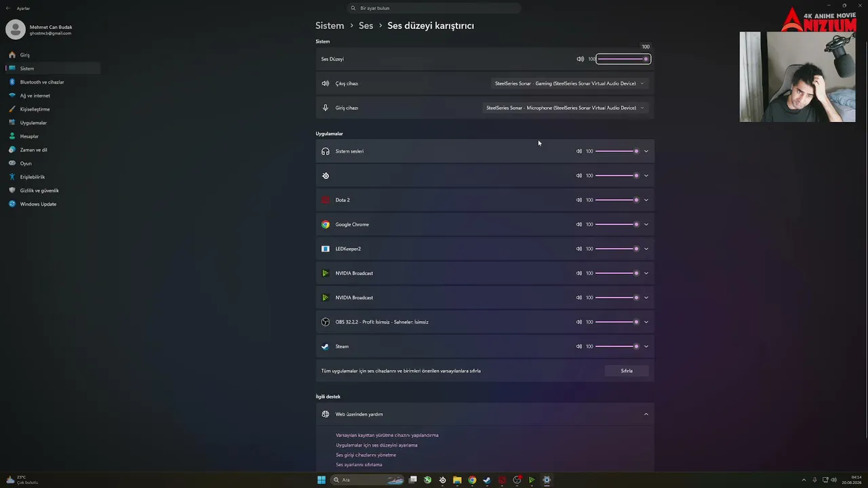Open Ses girişi cihazlarını yönetme link
This screenshot has width=868, height=488.
pyautogui.click(x=366, y=455)
